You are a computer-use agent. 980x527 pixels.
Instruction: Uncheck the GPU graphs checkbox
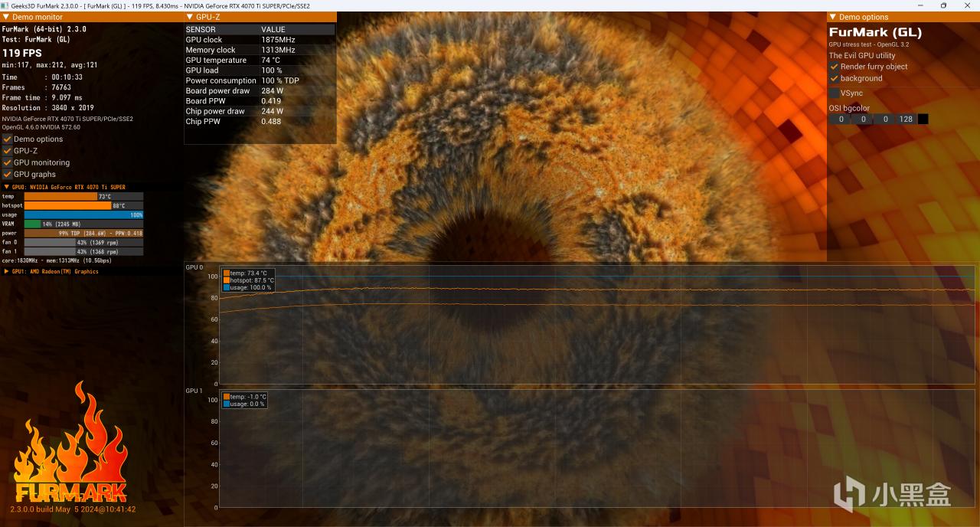coord(7,175)
